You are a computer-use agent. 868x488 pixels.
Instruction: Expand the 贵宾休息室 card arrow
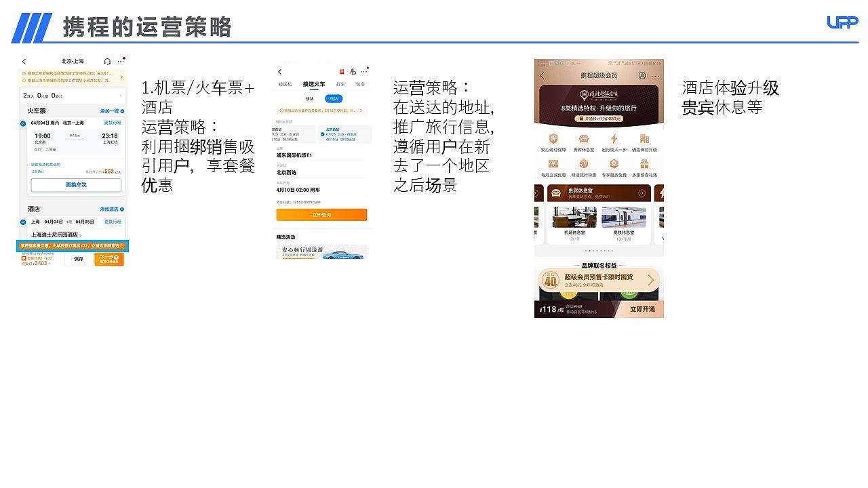point(642,193)
